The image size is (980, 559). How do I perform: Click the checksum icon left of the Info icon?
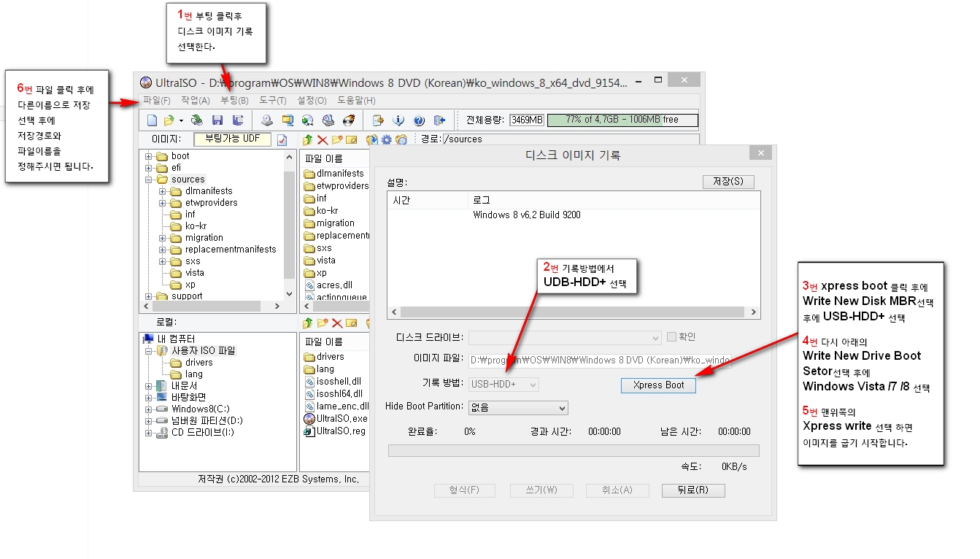click(378, 120)
